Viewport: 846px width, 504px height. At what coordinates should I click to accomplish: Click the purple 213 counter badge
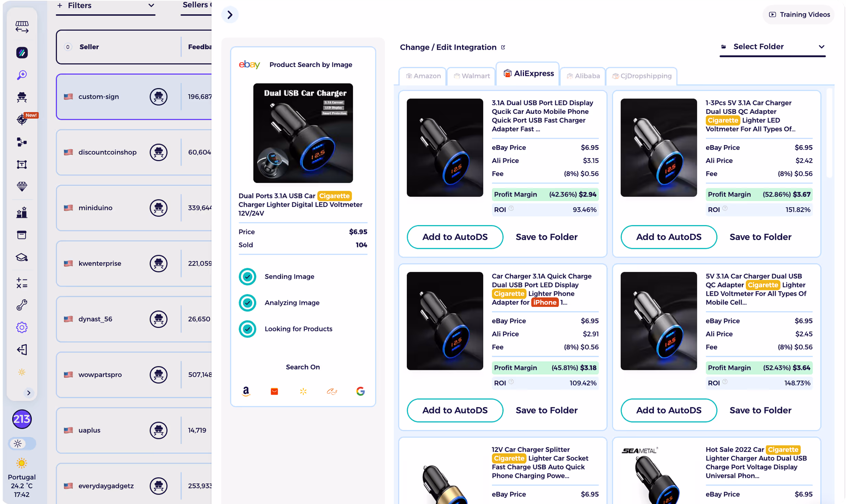22,419
